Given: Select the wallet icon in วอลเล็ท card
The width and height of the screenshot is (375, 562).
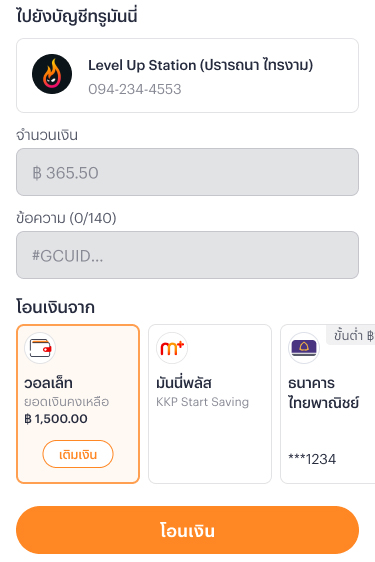Looking at the screenshot, I should (x=40, y=348).
